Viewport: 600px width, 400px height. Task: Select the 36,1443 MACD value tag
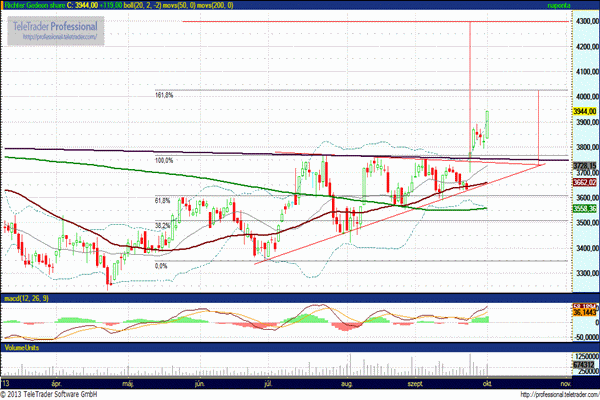pyautogui.click(x=585, y=313)
